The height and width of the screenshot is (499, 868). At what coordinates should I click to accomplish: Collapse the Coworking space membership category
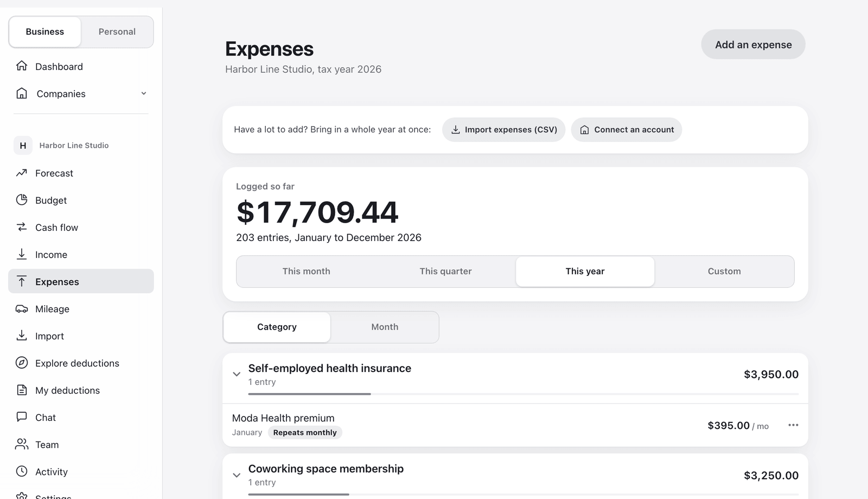click(x=237, y=475)
